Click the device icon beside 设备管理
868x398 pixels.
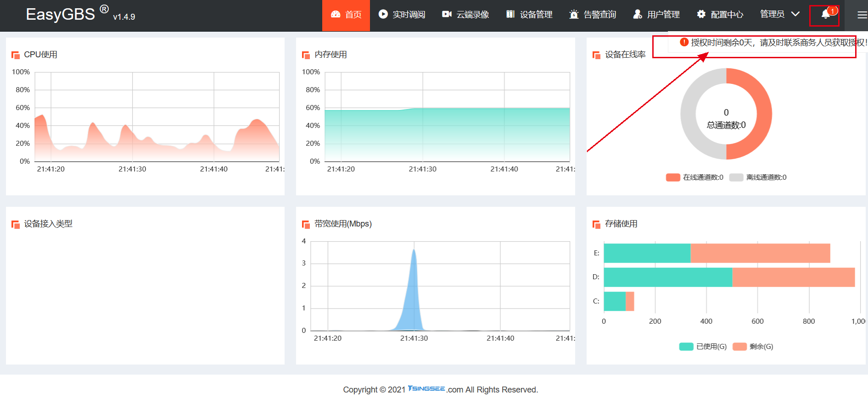click(x=510, y=14)
